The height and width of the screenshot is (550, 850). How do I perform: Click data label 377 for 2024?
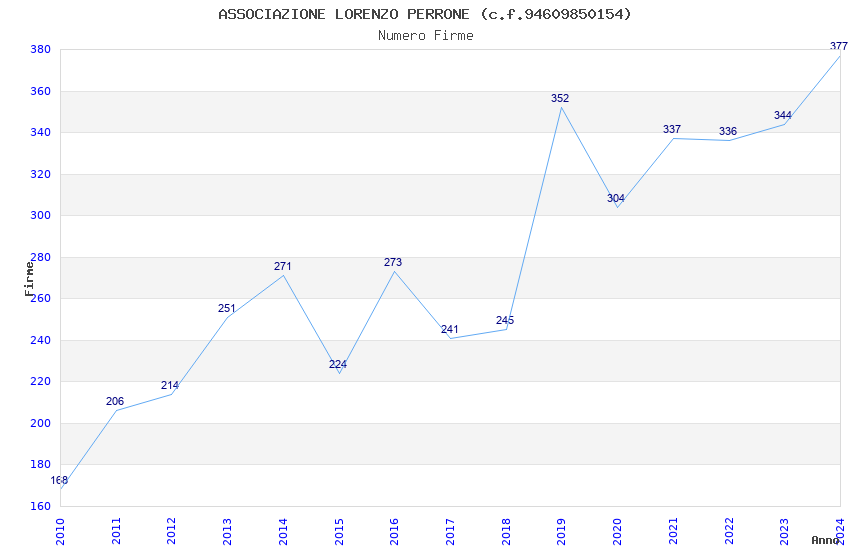pos(839,46)
